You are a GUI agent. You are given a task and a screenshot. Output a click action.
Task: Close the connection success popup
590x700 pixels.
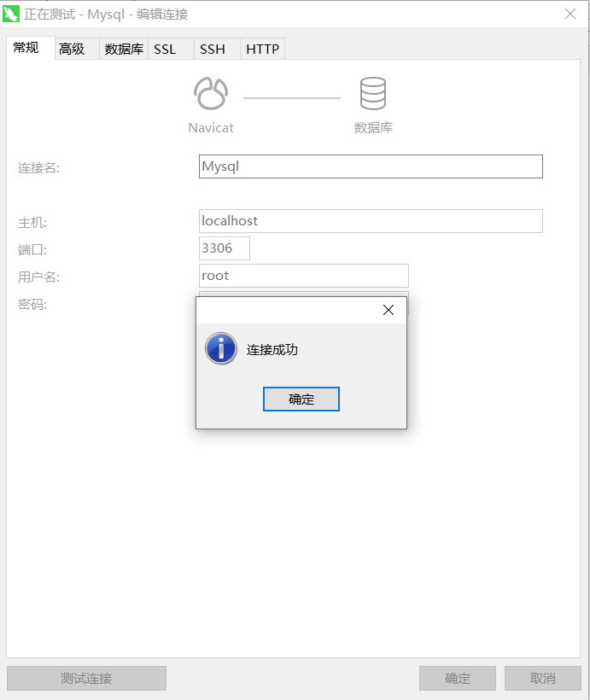tap(388, 310)
